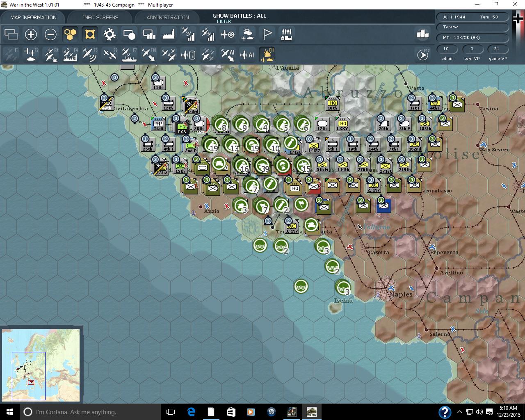Click the zoom out map minus icon
The height and width of the screenshot is (420, 525).
(x=50, y=34)
